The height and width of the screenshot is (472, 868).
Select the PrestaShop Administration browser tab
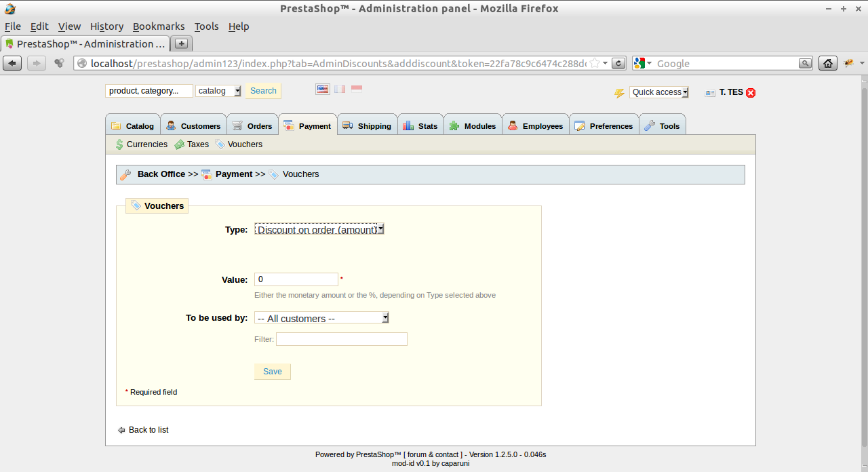coord(85,43)
